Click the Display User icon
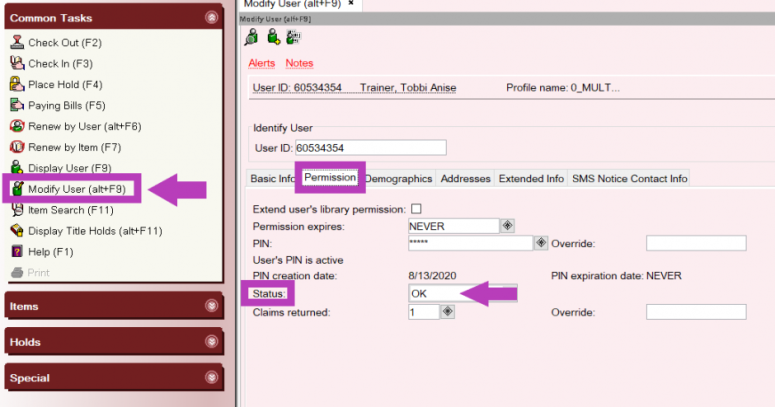 coord(17,167)
